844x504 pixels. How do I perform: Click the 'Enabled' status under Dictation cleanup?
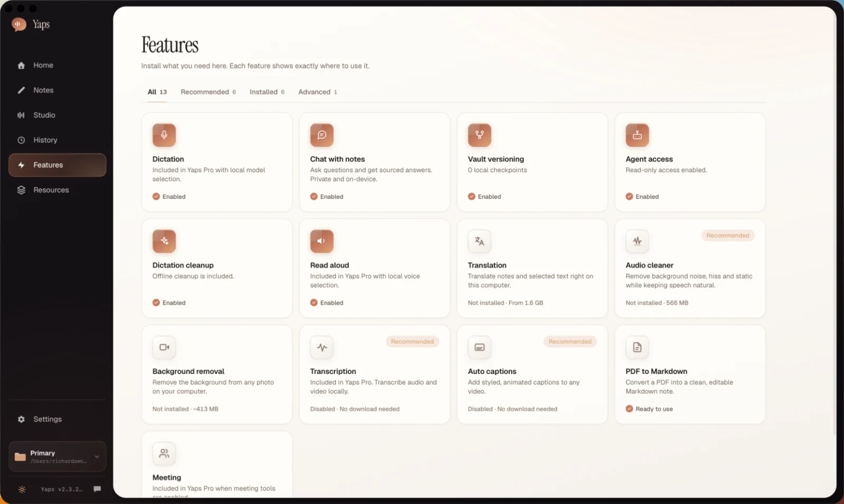[169, 303]
